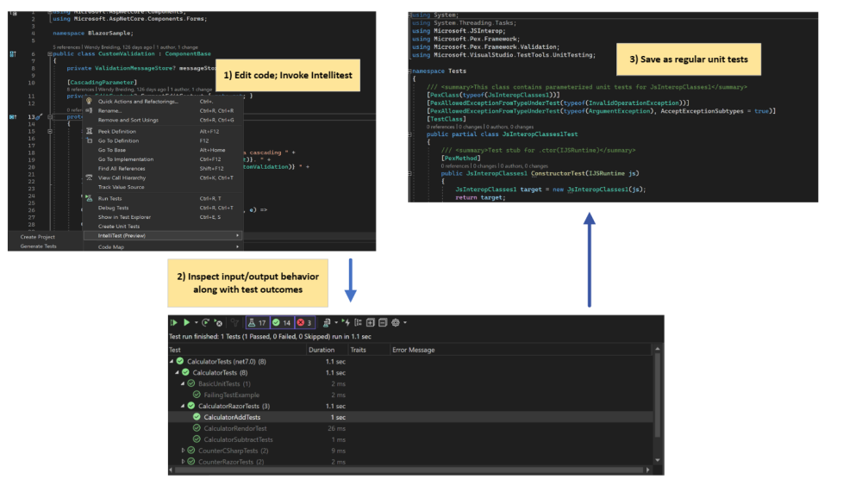Click passed status icon of CalculatorTests (net7.0)
Viewport: 862px width, 504px height.
click(x=180, y=362)
